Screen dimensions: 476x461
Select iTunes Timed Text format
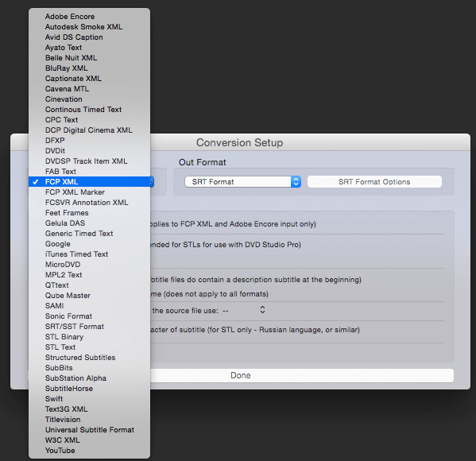[89, 254]
